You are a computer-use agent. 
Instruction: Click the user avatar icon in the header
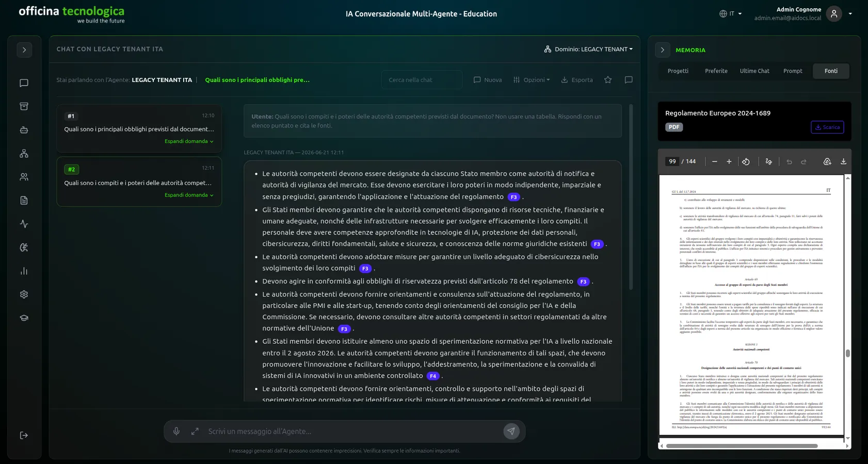pyautogui.click(x=834, y=14)
